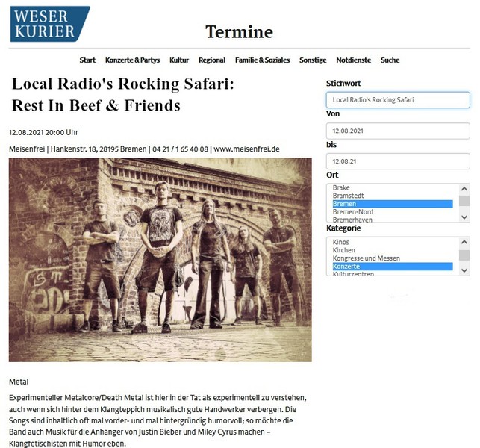Click the Metal genre label
The image size is (480, 448).
(19, 382)
